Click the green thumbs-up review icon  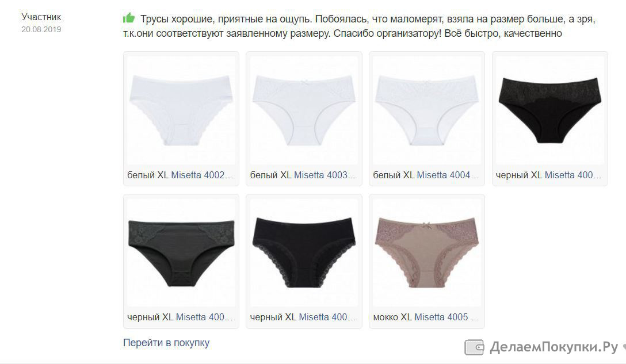(128, 18)
